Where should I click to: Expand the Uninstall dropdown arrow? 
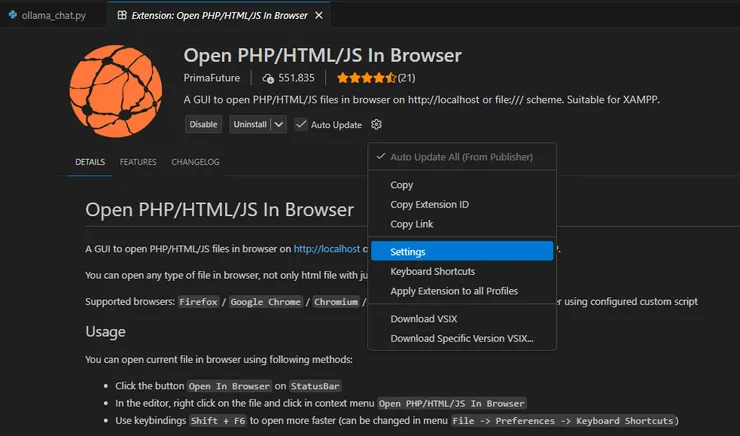pos(279,125)
